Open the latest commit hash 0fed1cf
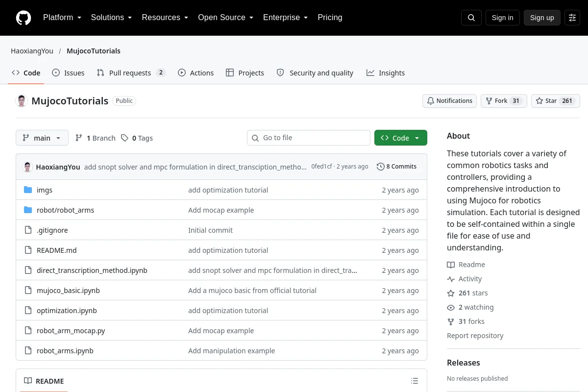Viewport: 588px width, 392px height. (321, 167)
